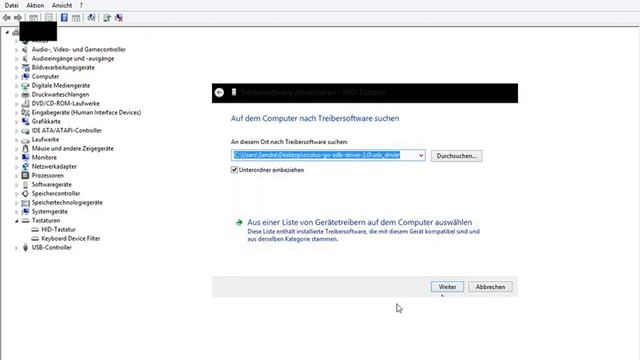The height and width of the screenshot is (360, 640).
Task: Select the Speichercontroller label
Action: pyautogui.click(x=56, y=193)
